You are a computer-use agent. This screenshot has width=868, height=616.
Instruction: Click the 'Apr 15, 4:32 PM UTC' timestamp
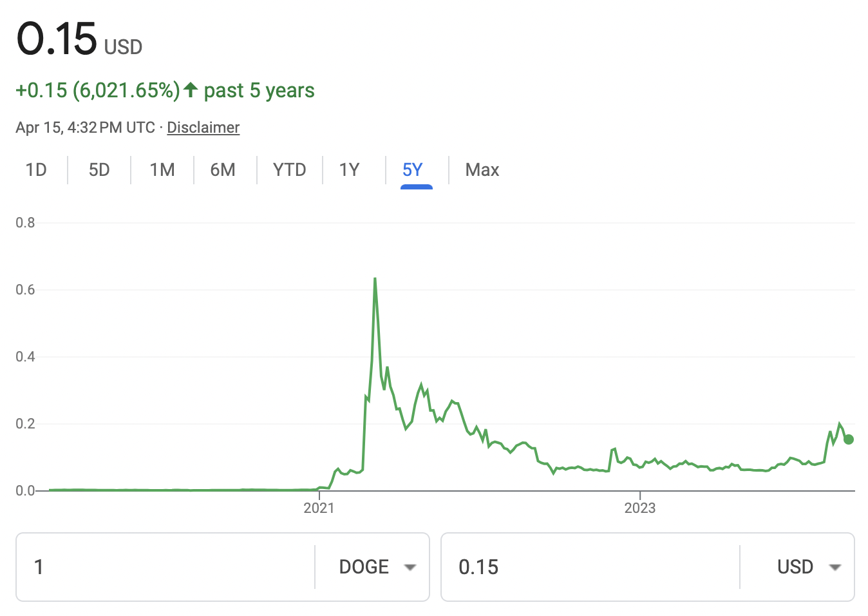pyautogui.click(x=86, y=128)
